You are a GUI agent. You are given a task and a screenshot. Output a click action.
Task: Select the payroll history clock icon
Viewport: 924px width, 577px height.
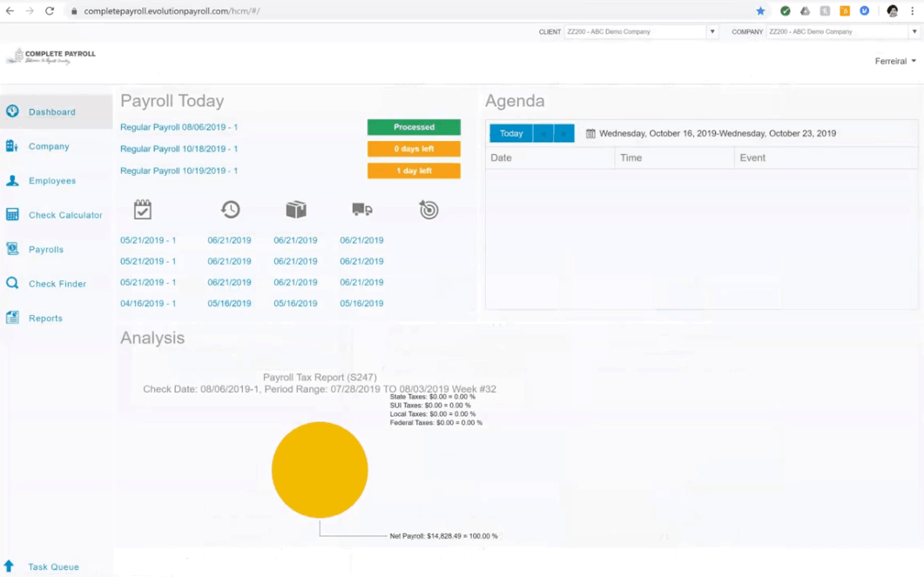pyautogui.click(x=230, y=209)
